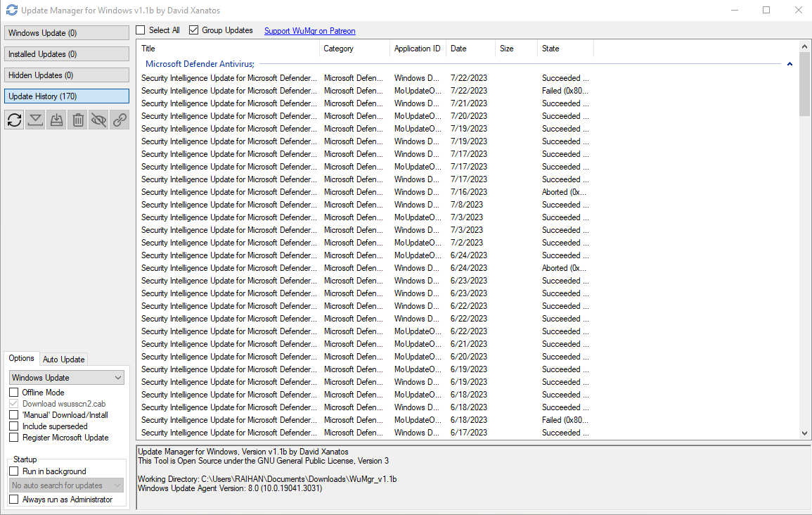Uncheck the Group Updates checkbox
Image resolution: width=812 pixels, height=515 pixels.
pos(193,30)
